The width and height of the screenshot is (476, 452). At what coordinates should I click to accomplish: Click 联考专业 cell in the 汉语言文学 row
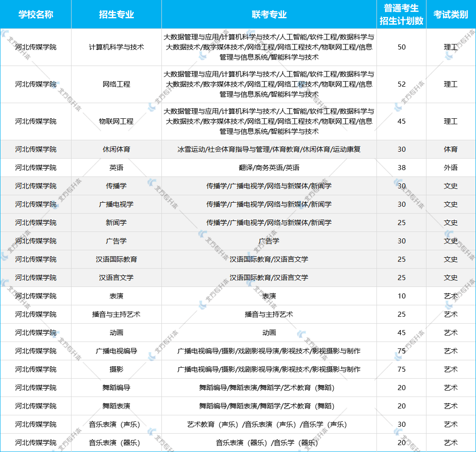tap(269, 277)
